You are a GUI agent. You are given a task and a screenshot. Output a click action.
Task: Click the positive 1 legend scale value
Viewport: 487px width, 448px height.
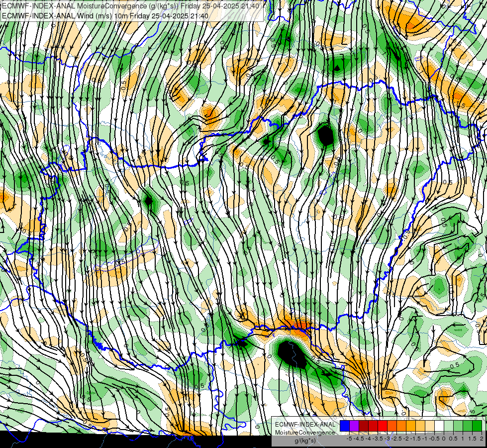pos(463,439)
